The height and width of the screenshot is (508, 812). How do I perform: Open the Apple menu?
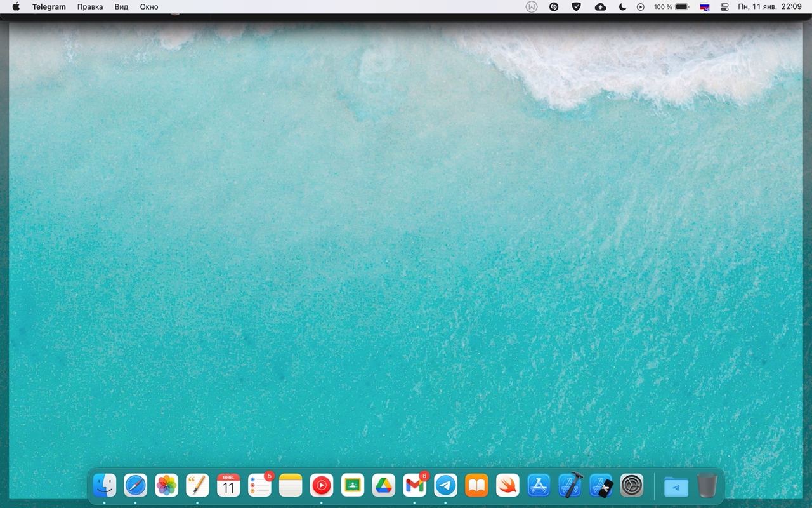pyautogui.click(x=16, y=7)
